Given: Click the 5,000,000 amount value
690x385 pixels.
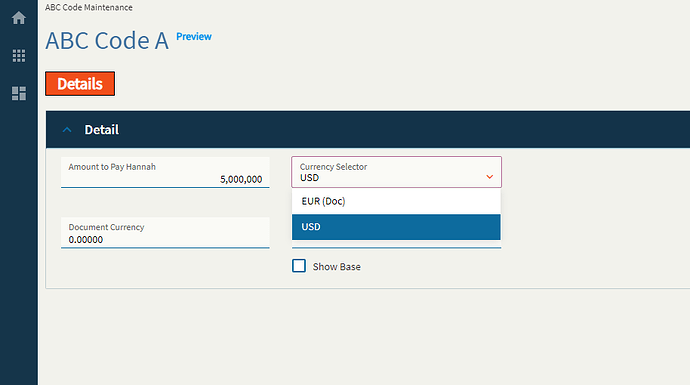Looking at the screenshot, I should click(x=241, y=180).
